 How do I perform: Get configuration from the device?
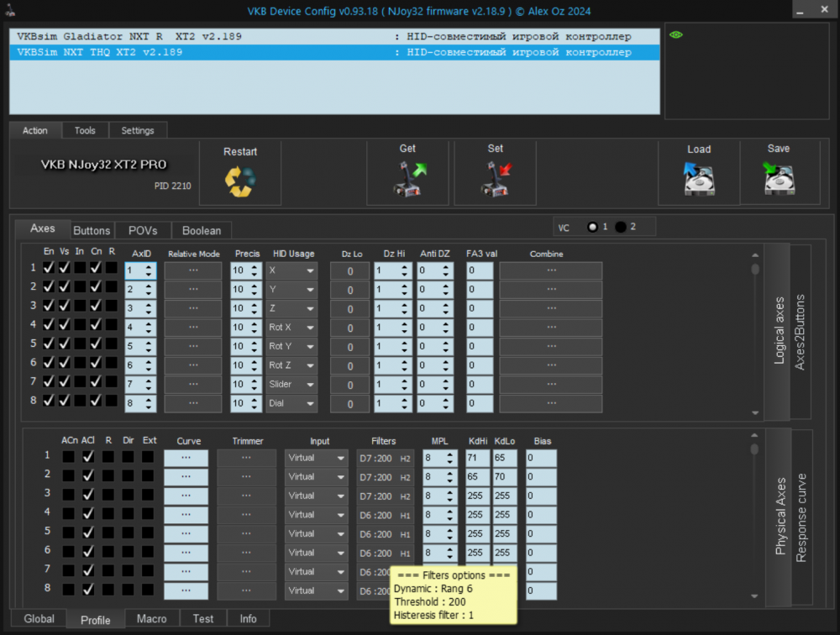coord(407,173)
